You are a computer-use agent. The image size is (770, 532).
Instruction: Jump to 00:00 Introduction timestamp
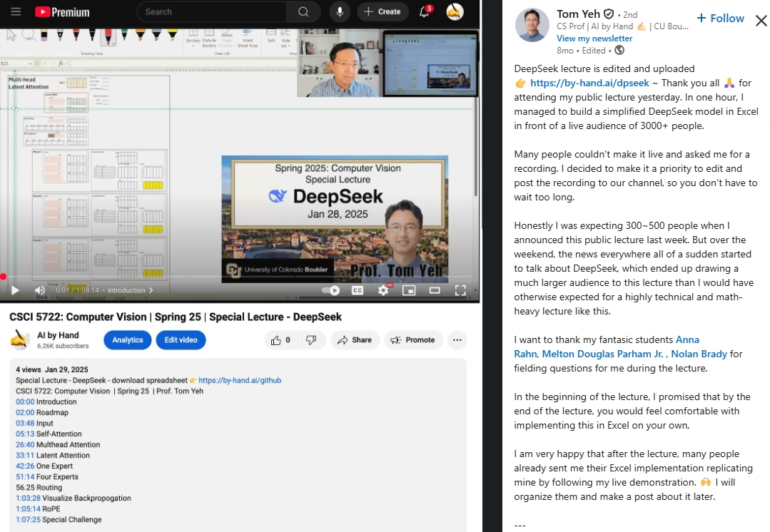(x=25, y=402)
